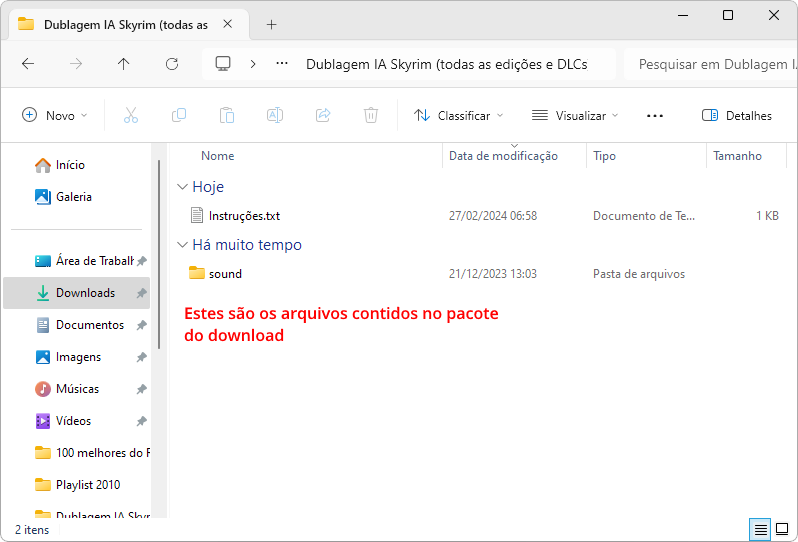Click the pin icon beside Vídeos
Screen dimensions: 798x542
pos(141,421)
